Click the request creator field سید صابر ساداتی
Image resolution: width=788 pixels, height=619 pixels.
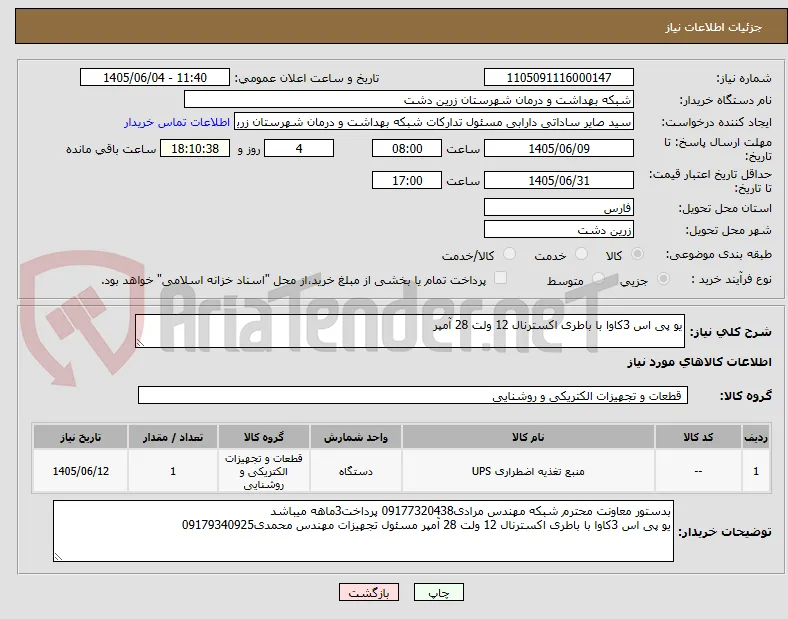(434, 122)
